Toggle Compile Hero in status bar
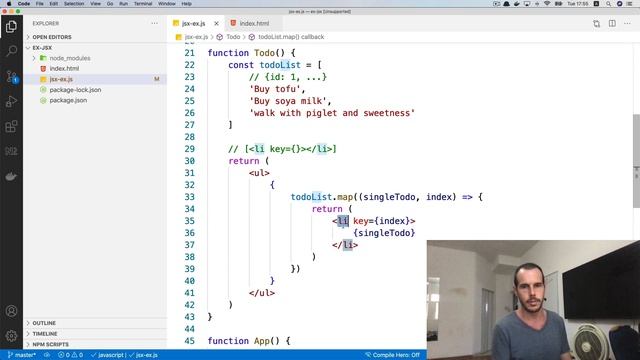The image size is (640, 360). pyautogui.click(x=392, y=355)
